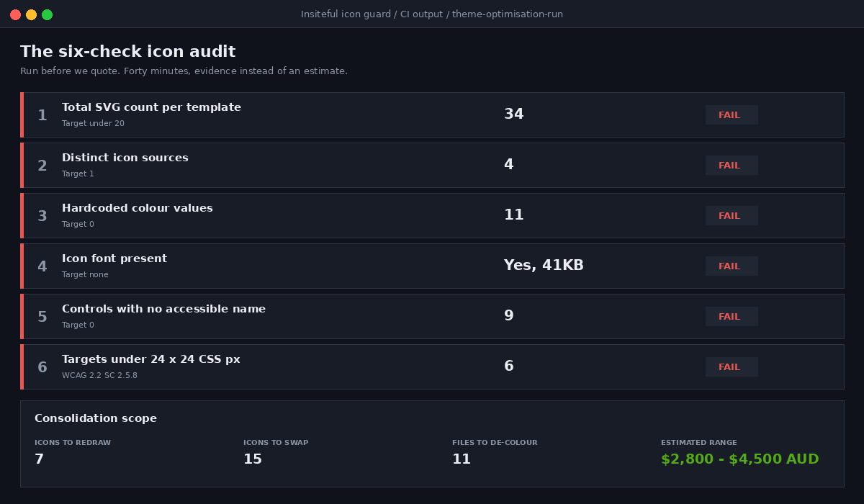Click the "ESTIMATED RANGE" label

click(699, 443)
